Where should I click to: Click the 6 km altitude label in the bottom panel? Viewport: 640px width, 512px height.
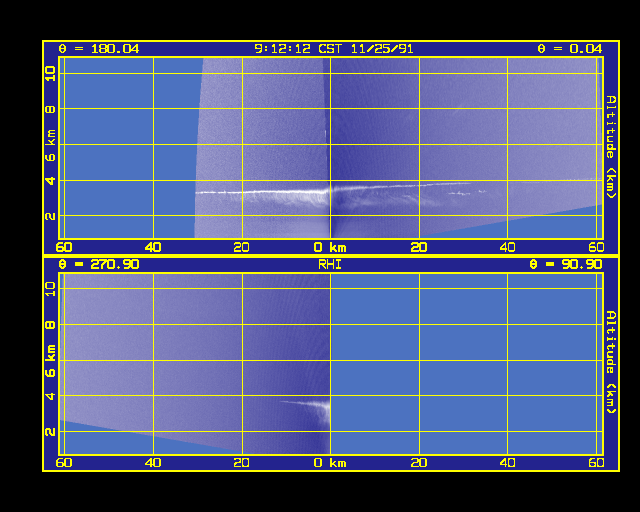[51, 361]
